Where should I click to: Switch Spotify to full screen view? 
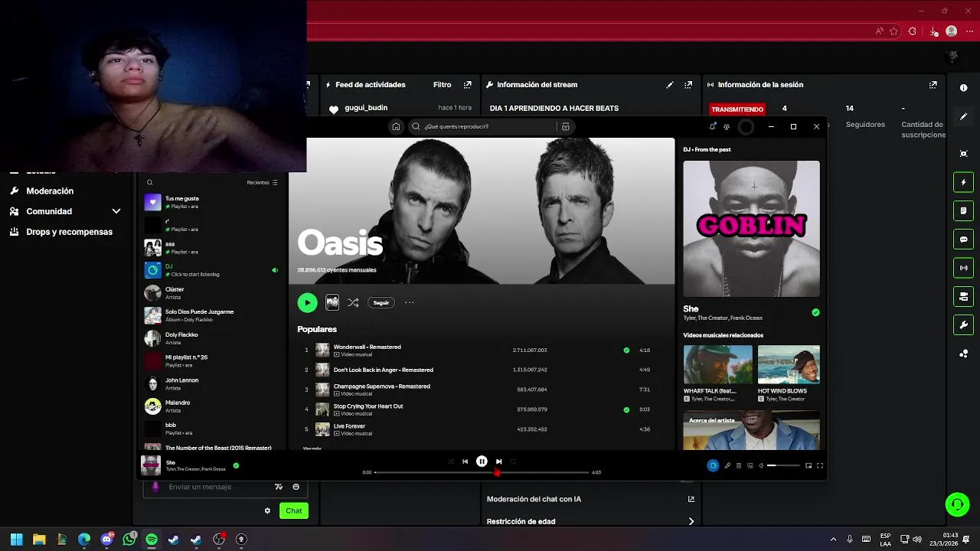pyautogui.click(x=820, y=465)
